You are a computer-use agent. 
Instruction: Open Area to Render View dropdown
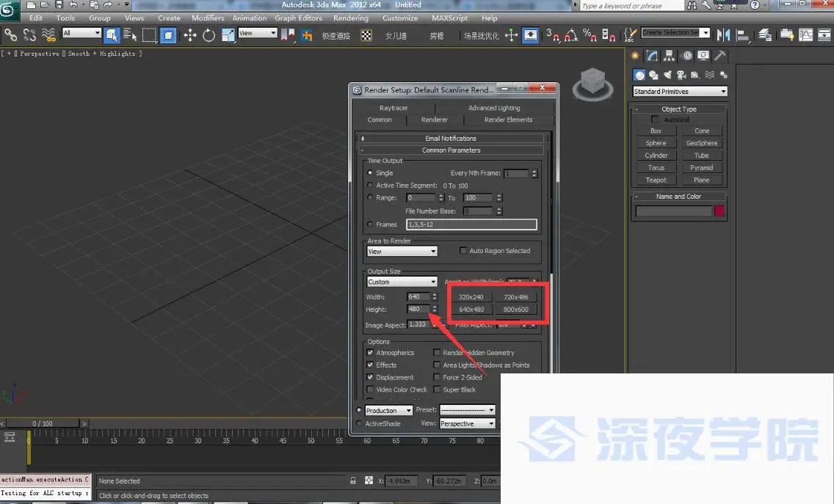point(402,252)
